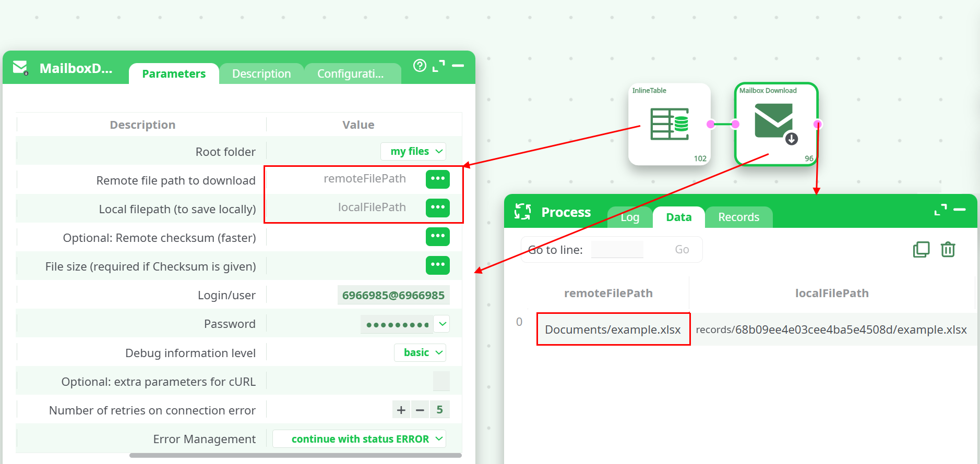Expand the Password dropdown arrow

point(443,324)
